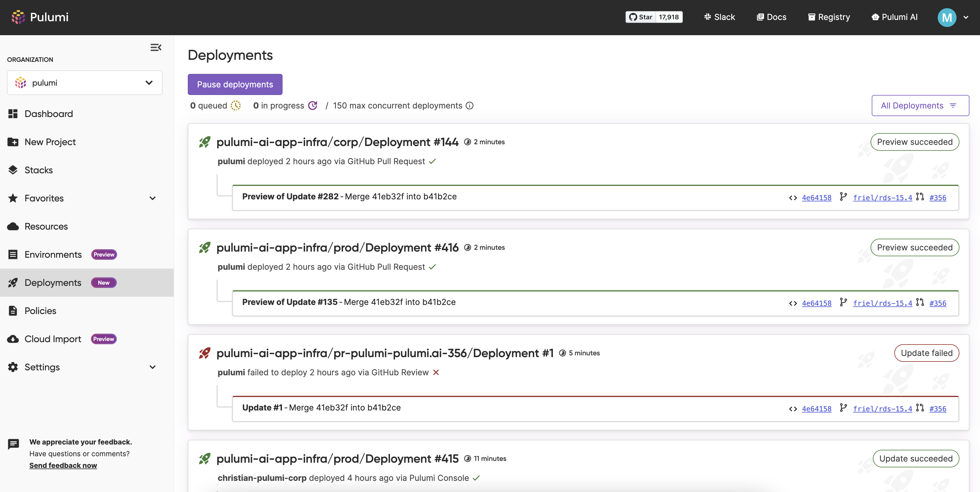Expand the Favorites section chevron
Viewport: 980px width, 492px height.
(x=153, y=198)
